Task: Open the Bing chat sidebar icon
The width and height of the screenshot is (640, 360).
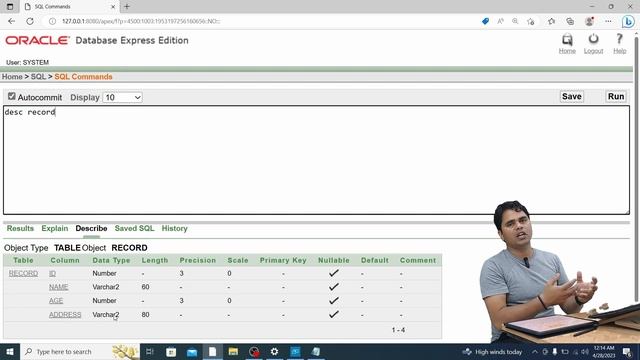Action: pos(628,21)
